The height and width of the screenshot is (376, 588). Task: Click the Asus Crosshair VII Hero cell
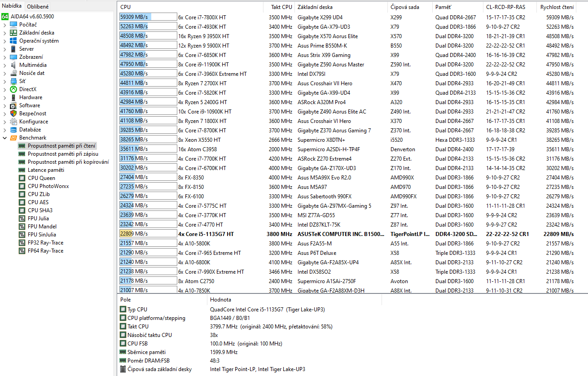point(325,83)
